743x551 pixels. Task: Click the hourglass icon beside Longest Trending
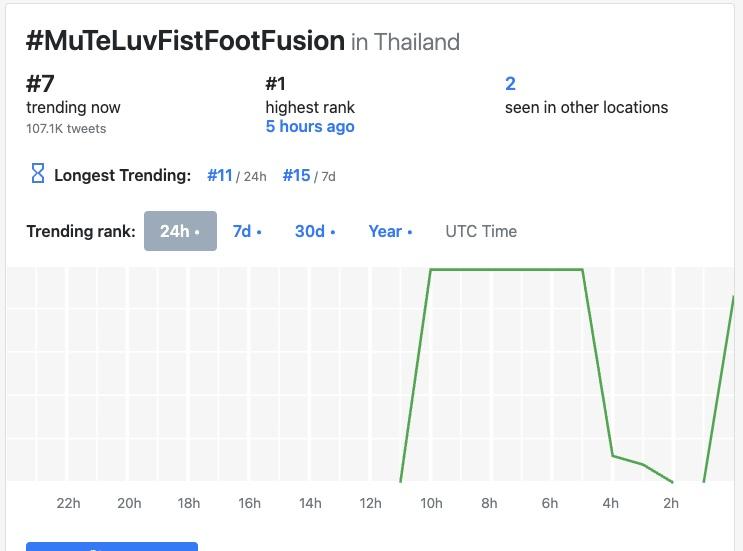(38, 174)
